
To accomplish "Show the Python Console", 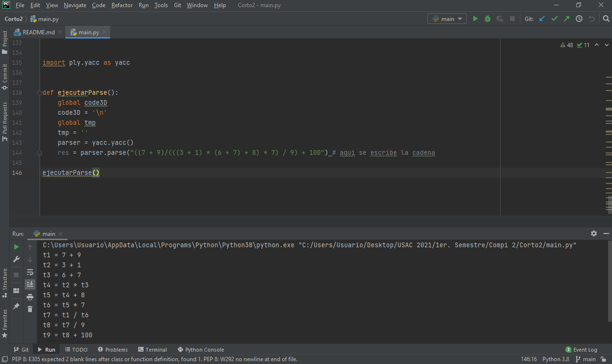I will click(201, 349).
